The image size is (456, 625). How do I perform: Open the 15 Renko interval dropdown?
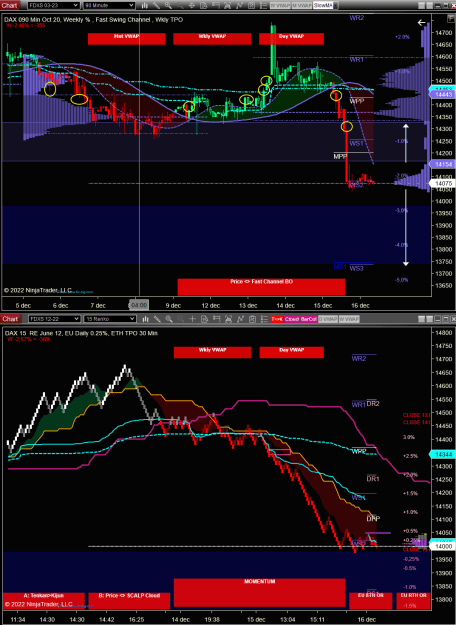pyautogui.click(x=110, y=319)
